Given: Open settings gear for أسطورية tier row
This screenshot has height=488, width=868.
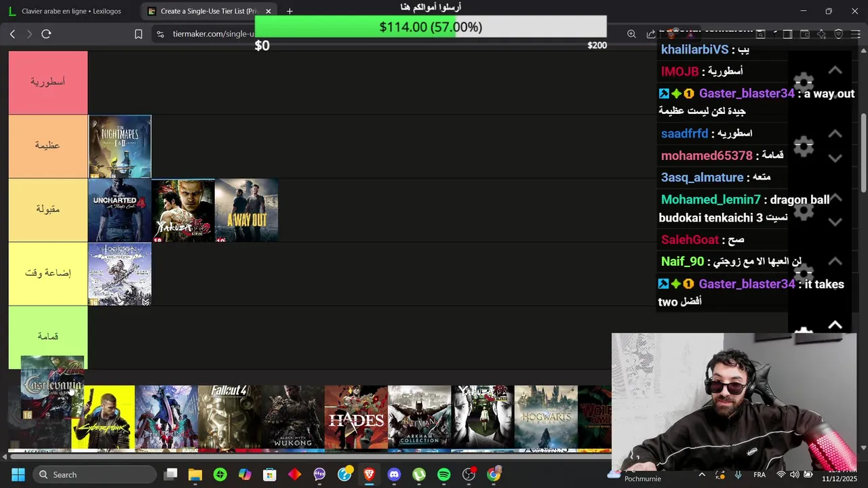Looking at the screenshot, I should point(804,83).
